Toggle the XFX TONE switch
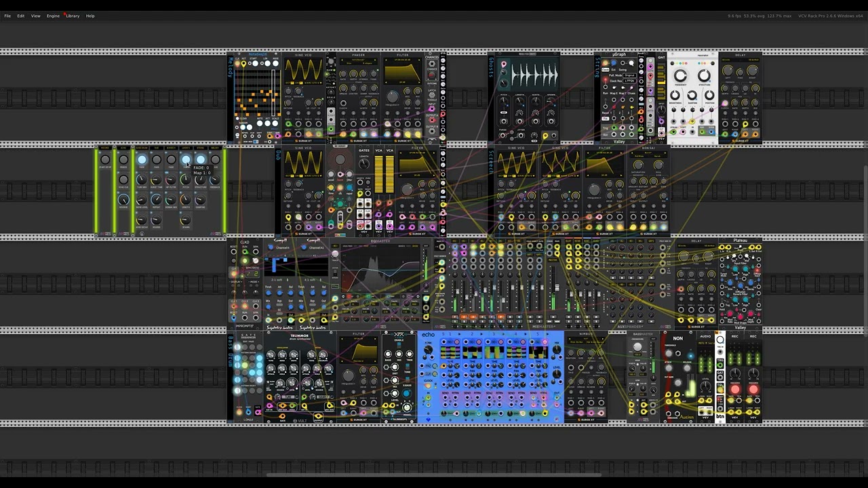Screen dimensions: 868x488 (408, 367)
